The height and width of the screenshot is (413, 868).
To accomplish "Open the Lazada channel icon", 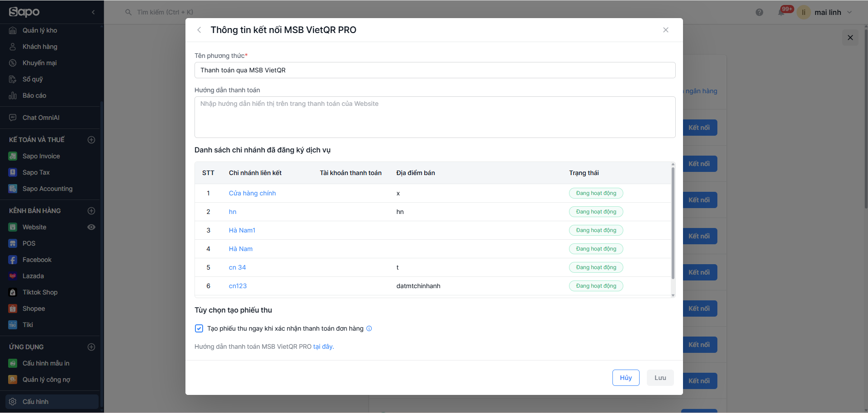I will pyautogui.click(x=13, y=276).
